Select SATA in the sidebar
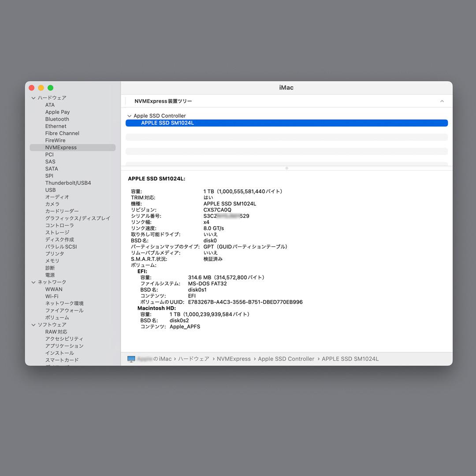 52,169
